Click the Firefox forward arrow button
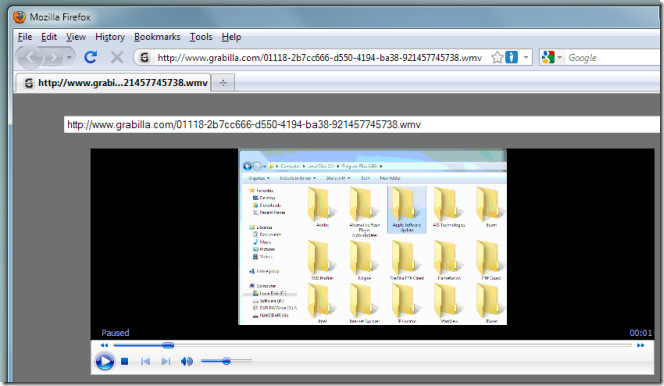 pyautogui.click(x=53, y=57)
